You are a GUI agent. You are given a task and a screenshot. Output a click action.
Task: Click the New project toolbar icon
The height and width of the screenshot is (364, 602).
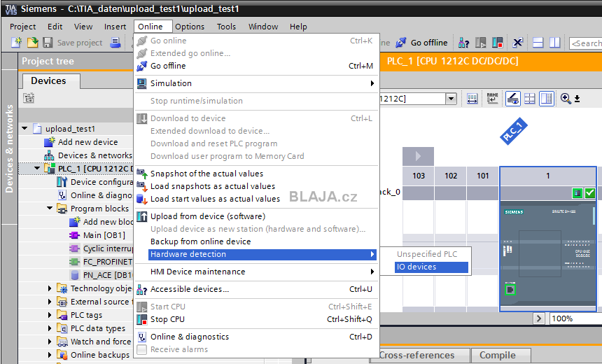17,42
